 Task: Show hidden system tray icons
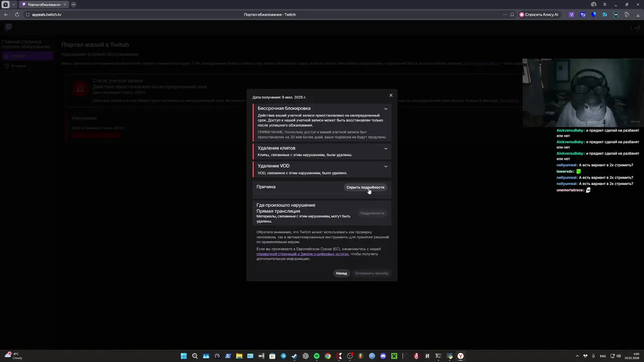tap(577, 356)
